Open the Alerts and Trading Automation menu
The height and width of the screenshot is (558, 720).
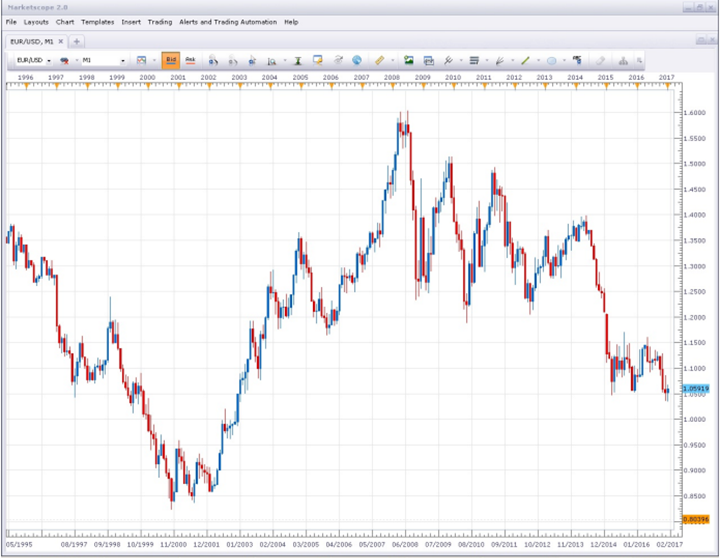228,21
